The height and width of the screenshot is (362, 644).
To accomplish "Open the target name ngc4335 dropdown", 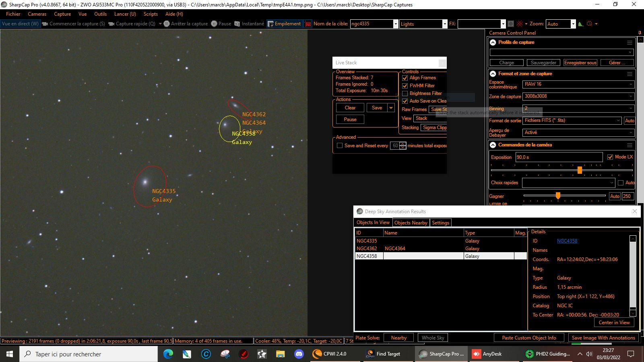I will tap(396, 24).
